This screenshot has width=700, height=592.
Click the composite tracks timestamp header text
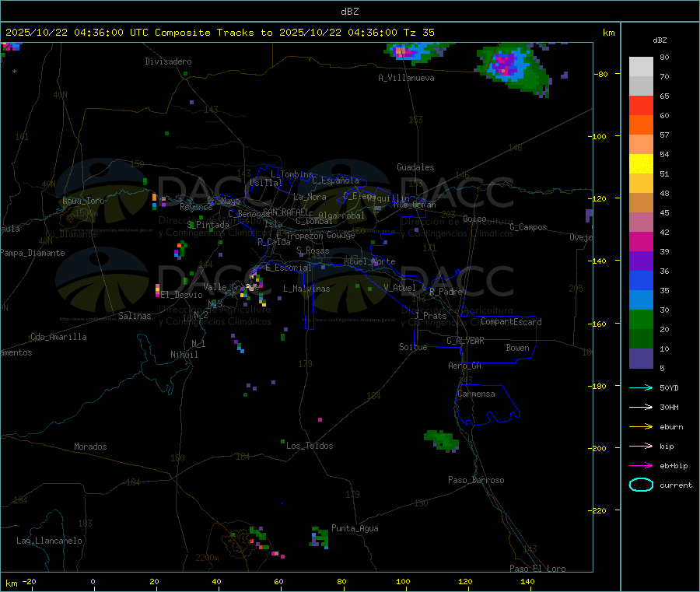coord(219,33)
